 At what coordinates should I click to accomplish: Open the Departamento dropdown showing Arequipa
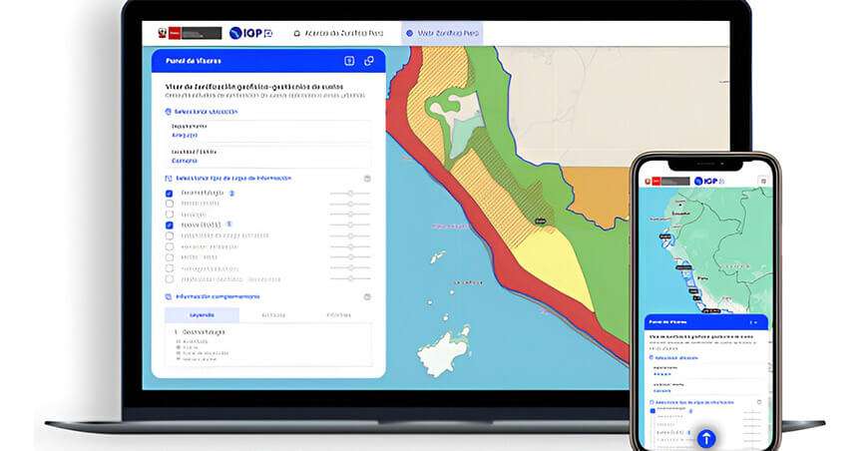269,131
